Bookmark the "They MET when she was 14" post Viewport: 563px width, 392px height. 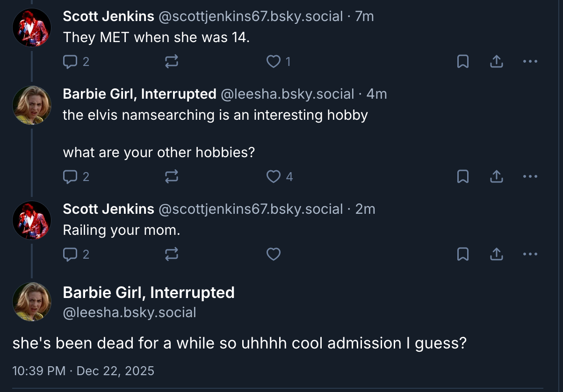click(x=462, y=61)
